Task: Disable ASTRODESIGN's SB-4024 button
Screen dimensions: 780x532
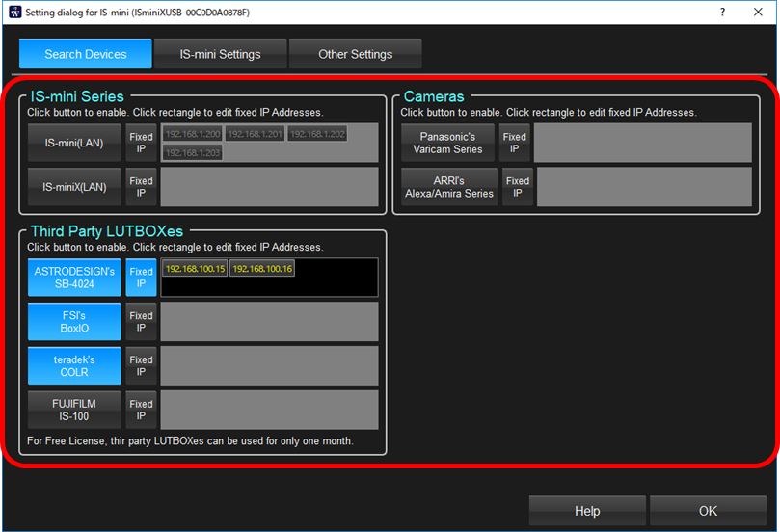Action: [x=74, y=278]
